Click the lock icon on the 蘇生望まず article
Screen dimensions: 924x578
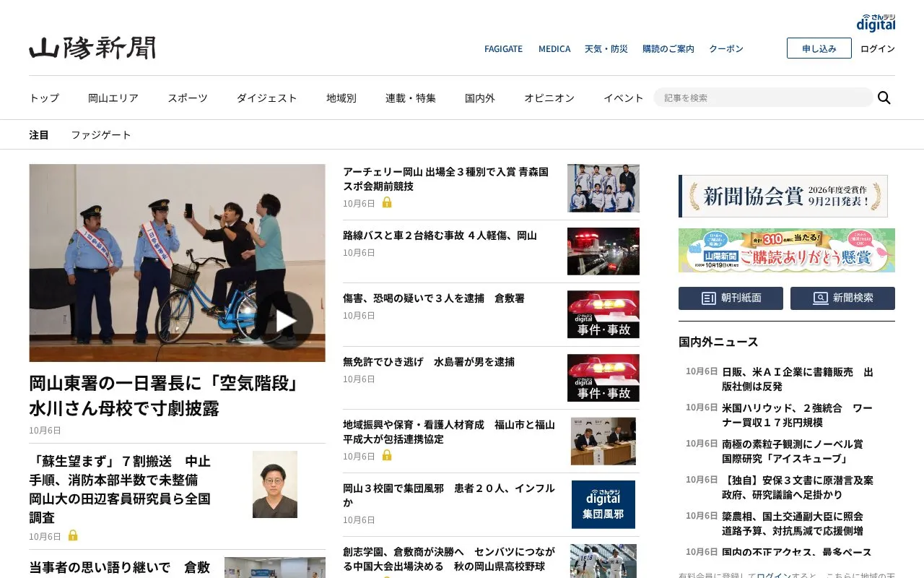pyautogui.click(x=73, y=536)
